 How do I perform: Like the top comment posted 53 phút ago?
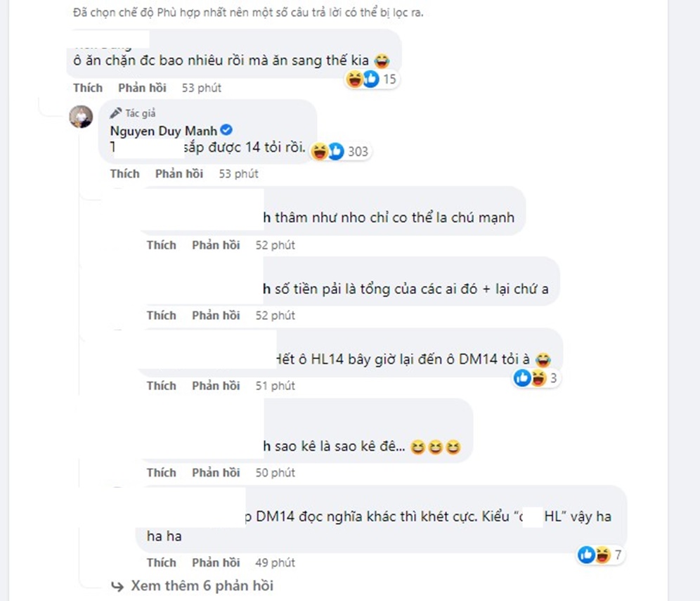coord(88,88)
